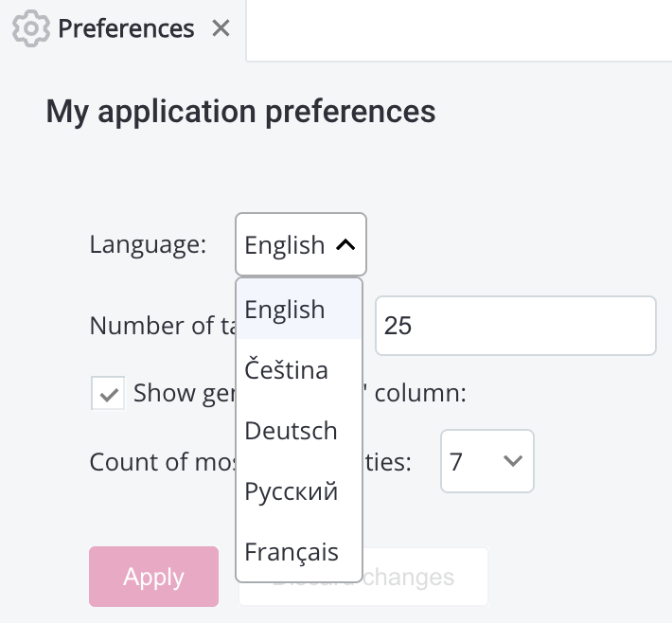Viewport: 672px width, 623px height.
Task: Click the input field containing 25
Action: pyautogui.click(x=515, y=326)
